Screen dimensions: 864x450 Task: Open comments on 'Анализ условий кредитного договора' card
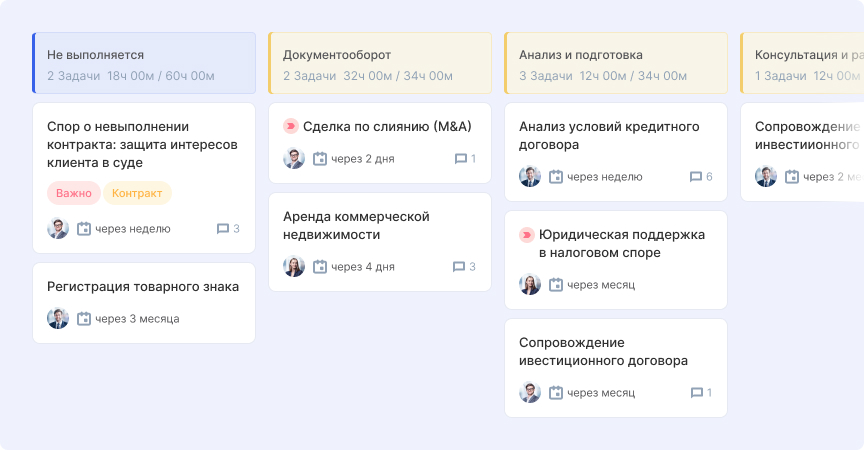696,177
